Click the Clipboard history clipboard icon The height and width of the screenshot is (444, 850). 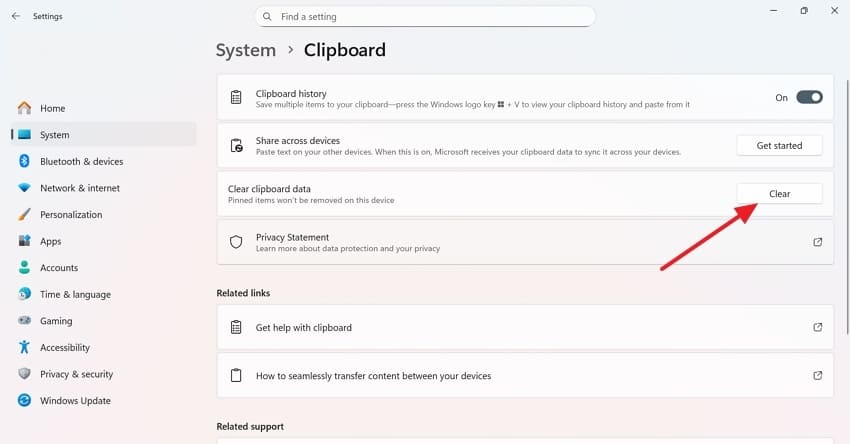[x=236, y=97]
